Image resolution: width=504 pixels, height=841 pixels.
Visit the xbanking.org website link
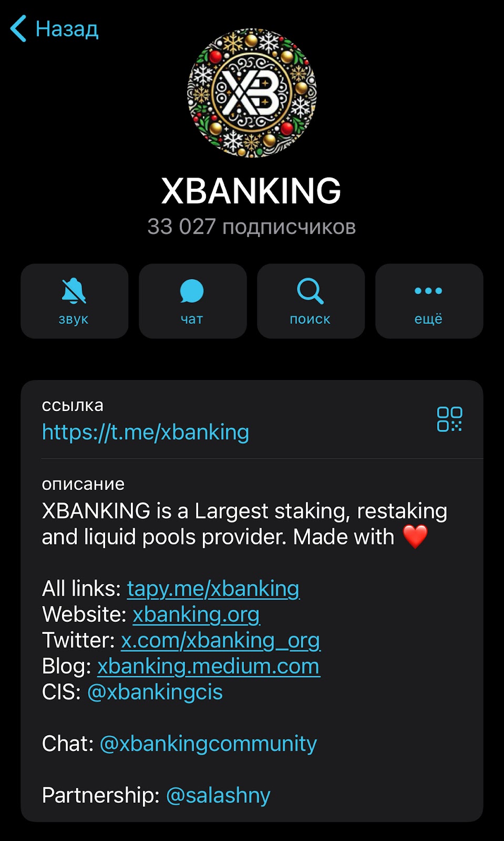coord(197,614)
